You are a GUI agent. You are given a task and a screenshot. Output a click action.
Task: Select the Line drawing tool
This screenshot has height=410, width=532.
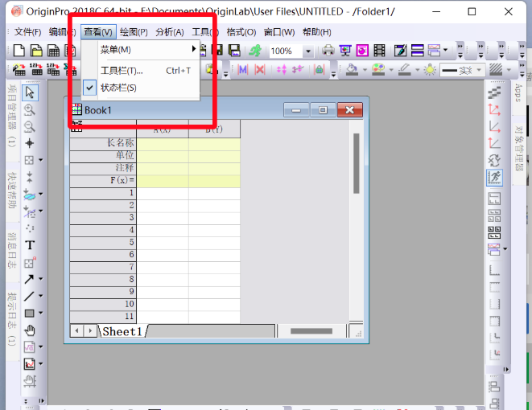tap(29, 296)
